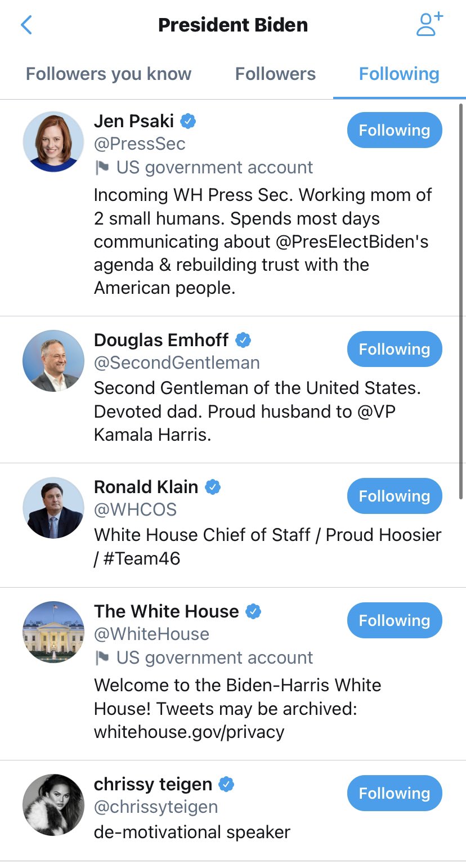Tap chrissy teigen's profile picture
Viewport: 466px width, 868px height.
pos(53,805)
